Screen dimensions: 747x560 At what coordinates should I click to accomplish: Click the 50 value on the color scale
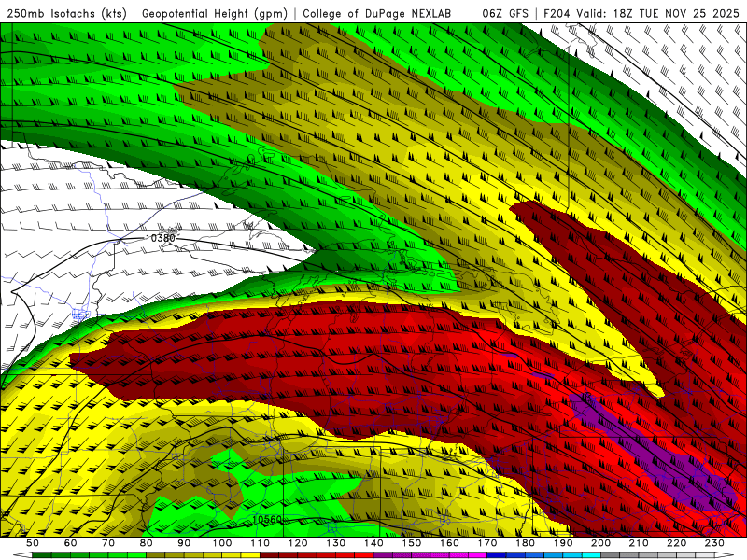pos(33,543)
